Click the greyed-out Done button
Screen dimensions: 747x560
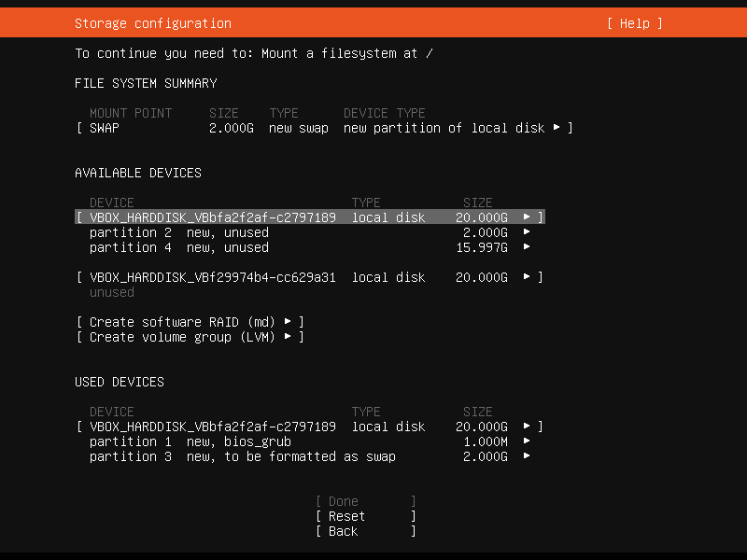click(x=366, y=501)
